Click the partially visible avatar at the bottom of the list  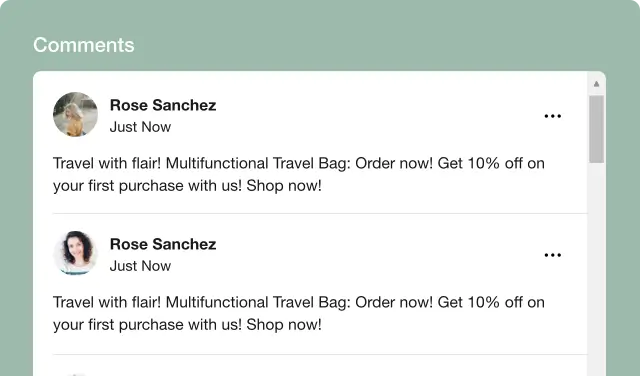point(76,374)
